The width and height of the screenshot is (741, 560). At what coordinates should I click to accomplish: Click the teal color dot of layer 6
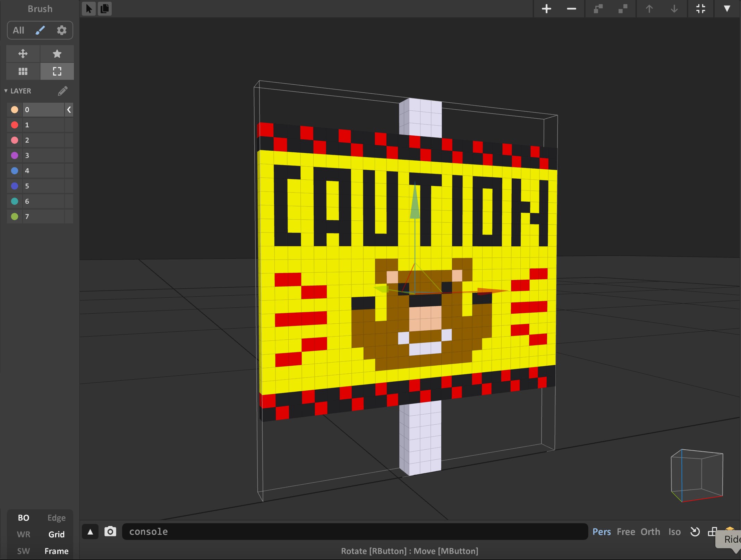click(15, 201)
